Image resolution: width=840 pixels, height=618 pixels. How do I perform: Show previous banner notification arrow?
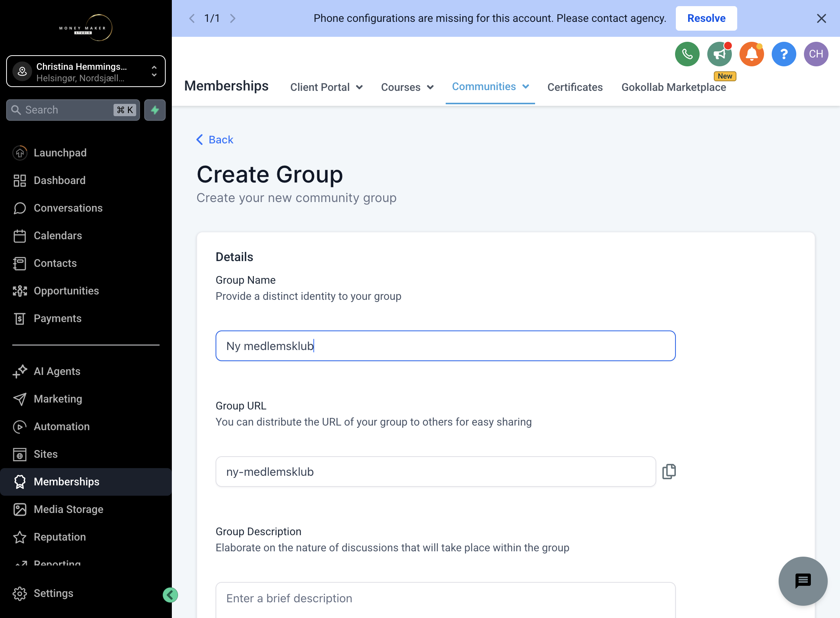[x=192, y=18]
